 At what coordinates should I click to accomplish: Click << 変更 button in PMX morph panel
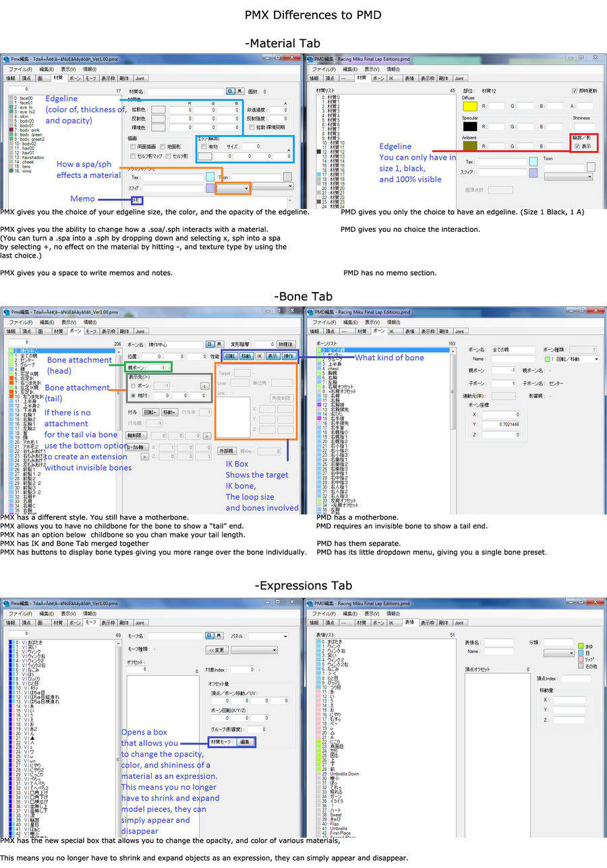point(217,649)
